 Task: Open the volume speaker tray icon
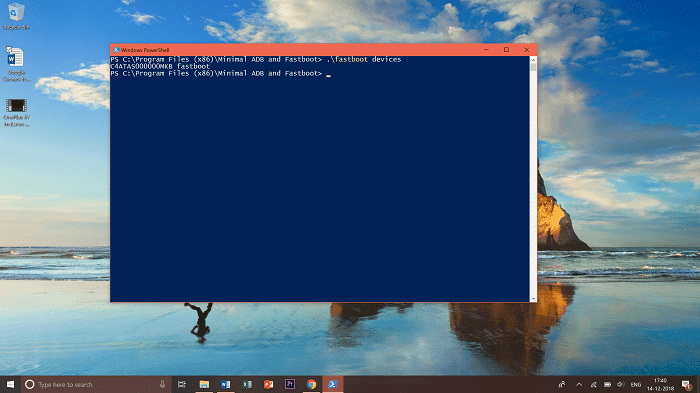tap(621, 385)
